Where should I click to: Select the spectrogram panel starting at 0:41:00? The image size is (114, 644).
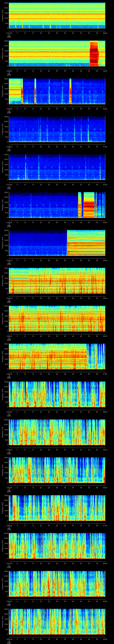point(57,167)
